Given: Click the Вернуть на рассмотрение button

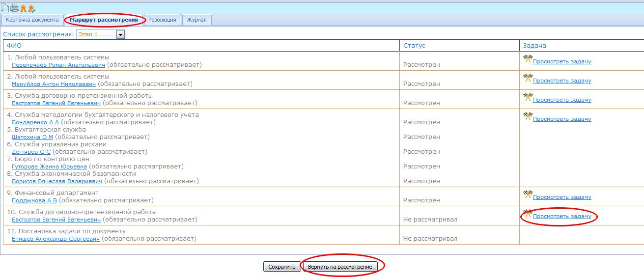Looking at the screenshot, I should coord(340,267).
